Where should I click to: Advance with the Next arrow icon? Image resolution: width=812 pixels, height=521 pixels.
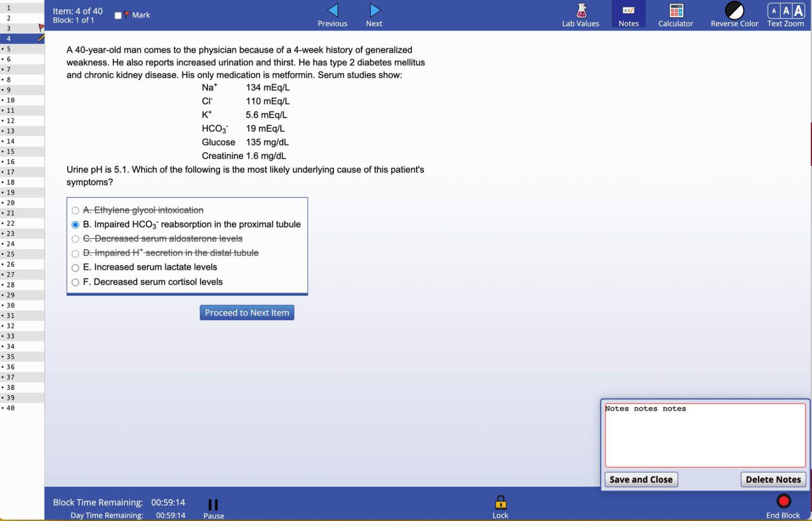pos(374,11)
